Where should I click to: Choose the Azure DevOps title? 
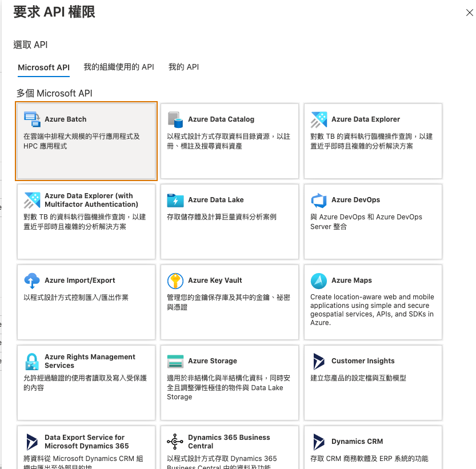coord(355,200)
